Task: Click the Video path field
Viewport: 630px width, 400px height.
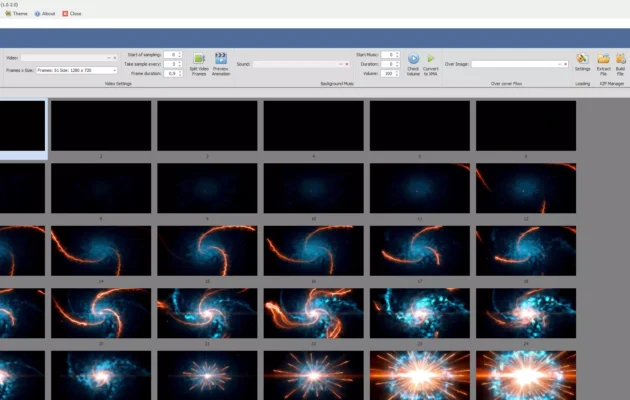Action: click(x=63, y=58)
